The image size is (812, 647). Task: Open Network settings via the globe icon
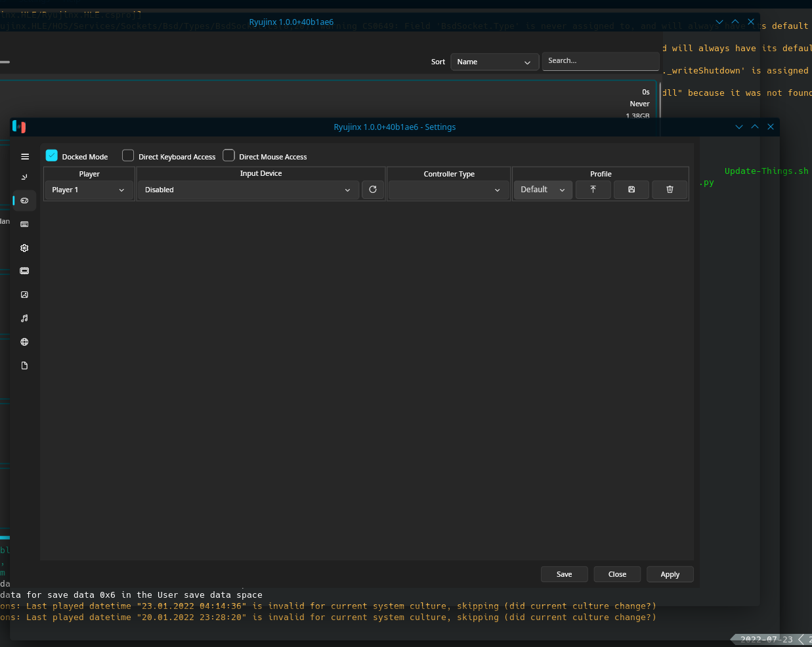(24, 341)
